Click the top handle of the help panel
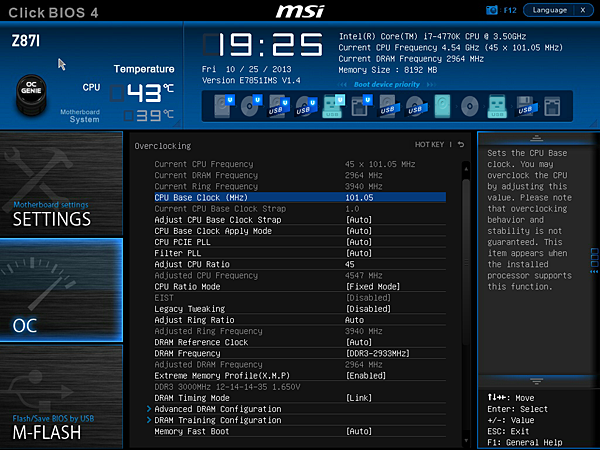Image resolution: width=600 pixels, height=450 pixels. click(536, 138)
